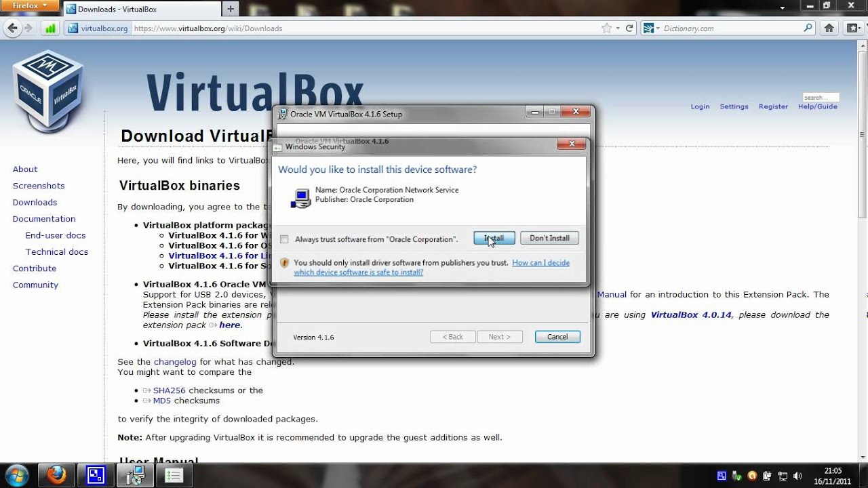Open a new tab with plus button
Image resolution: width=868 pixels, height=488 pixels.
231,9
